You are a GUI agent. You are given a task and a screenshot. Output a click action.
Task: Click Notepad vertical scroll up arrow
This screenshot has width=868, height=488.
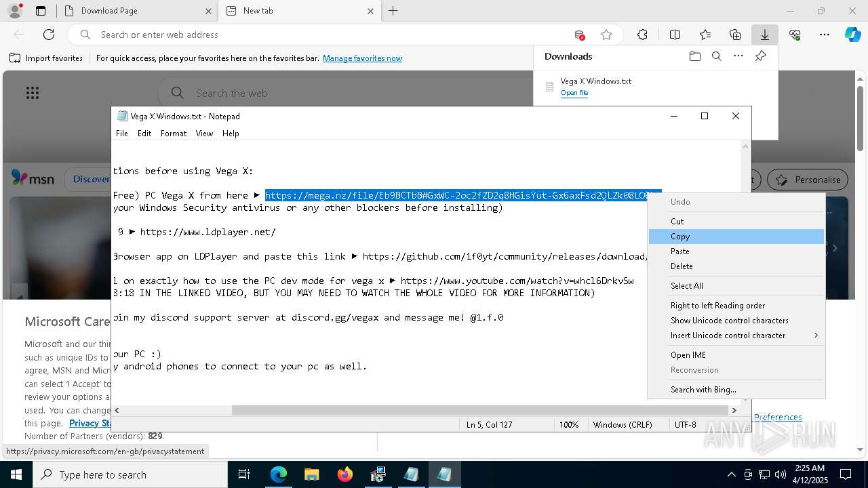pyautogui.click(x=746, y=146)
